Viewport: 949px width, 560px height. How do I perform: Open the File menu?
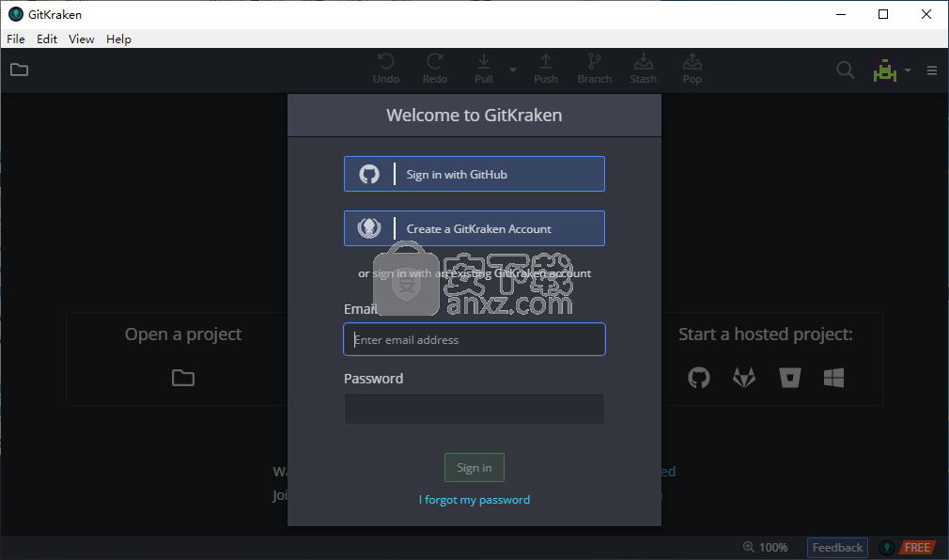(x=16, y=39)
